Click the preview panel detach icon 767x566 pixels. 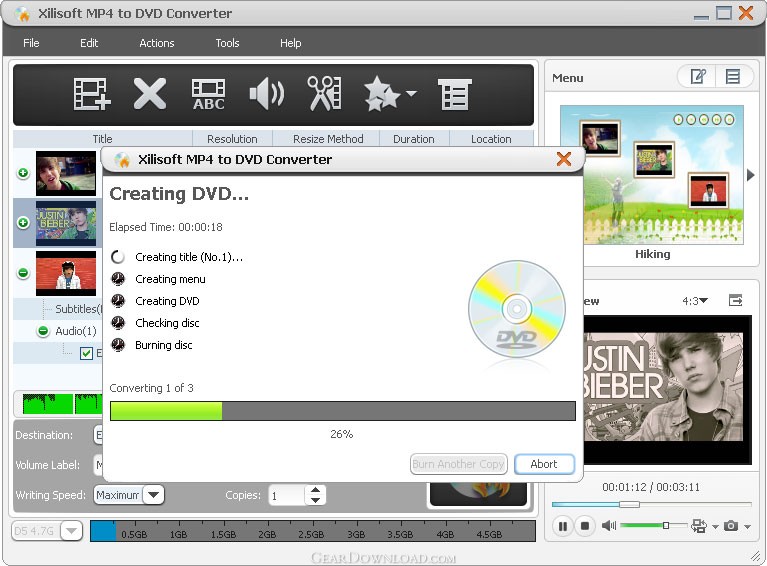click(735, 300)
